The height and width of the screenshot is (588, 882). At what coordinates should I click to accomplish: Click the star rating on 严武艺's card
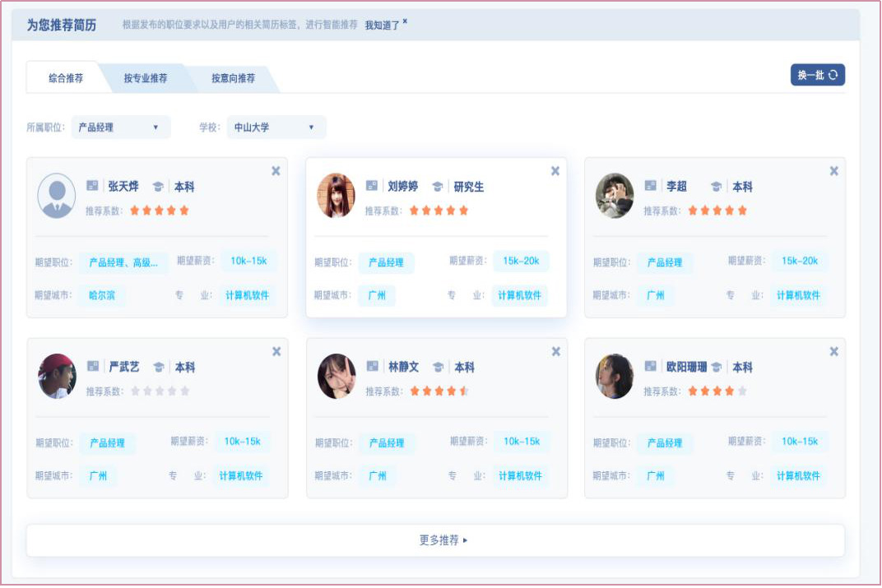[x=160, y=391]
